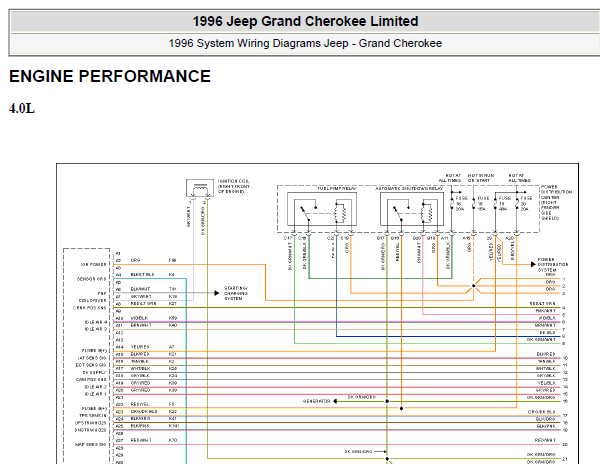The width and height of the screenshot is (600, 464).
Task: Click the title "1996 Jeep Grand Cherokee Limited"
Action: tap(305, 21)
